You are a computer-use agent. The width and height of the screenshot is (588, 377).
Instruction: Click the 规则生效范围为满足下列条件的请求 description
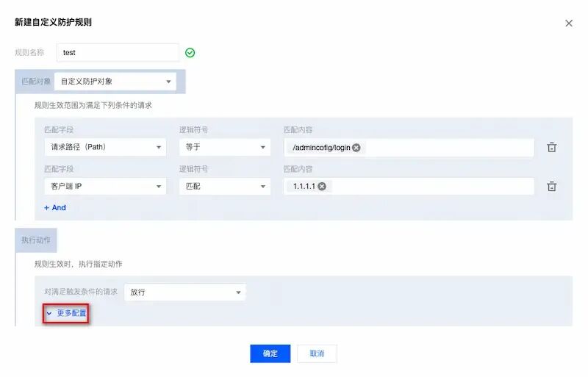pyautogui.click(x=93, y=105)
